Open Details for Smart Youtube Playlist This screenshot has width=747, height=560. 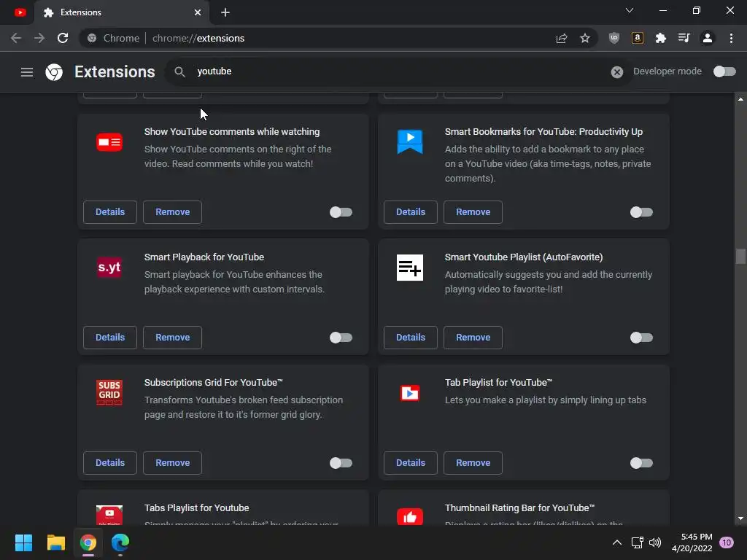point(411,337)
